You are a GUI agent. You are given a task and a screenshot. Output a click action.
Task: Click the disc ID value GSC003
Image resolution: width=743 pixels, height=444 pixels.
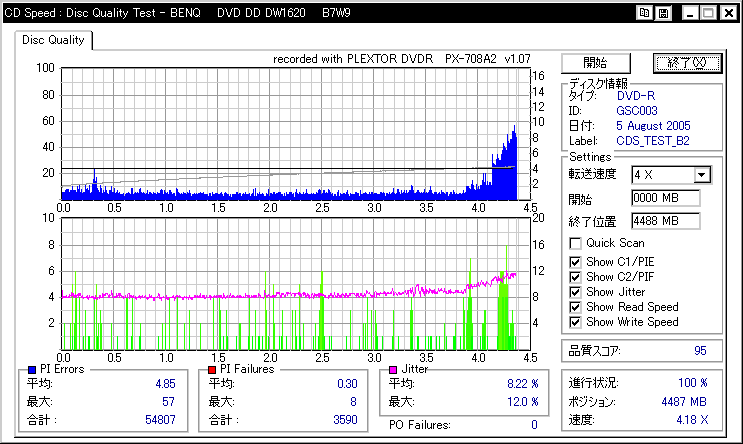click(637, 111)
